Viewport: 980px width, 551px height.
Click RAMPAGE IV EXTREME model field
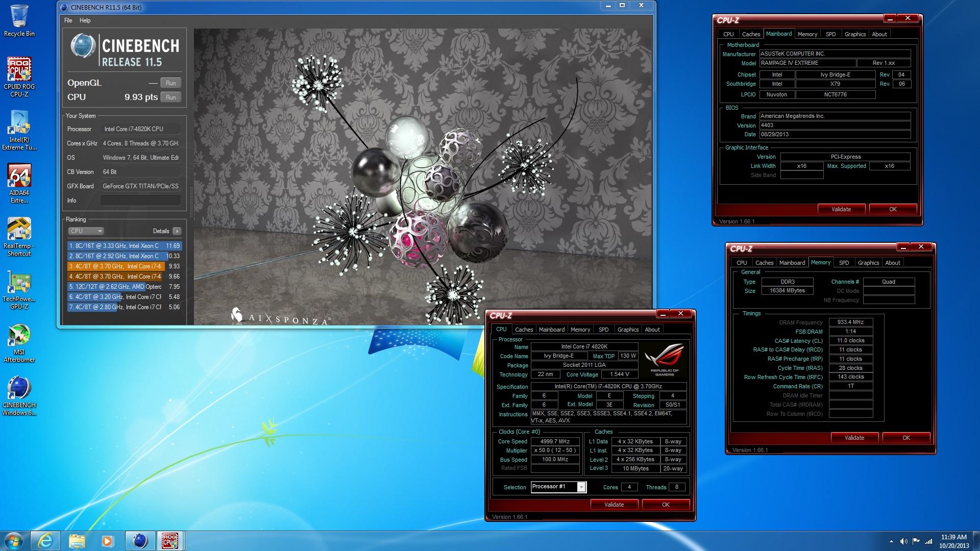click(807, 63)
